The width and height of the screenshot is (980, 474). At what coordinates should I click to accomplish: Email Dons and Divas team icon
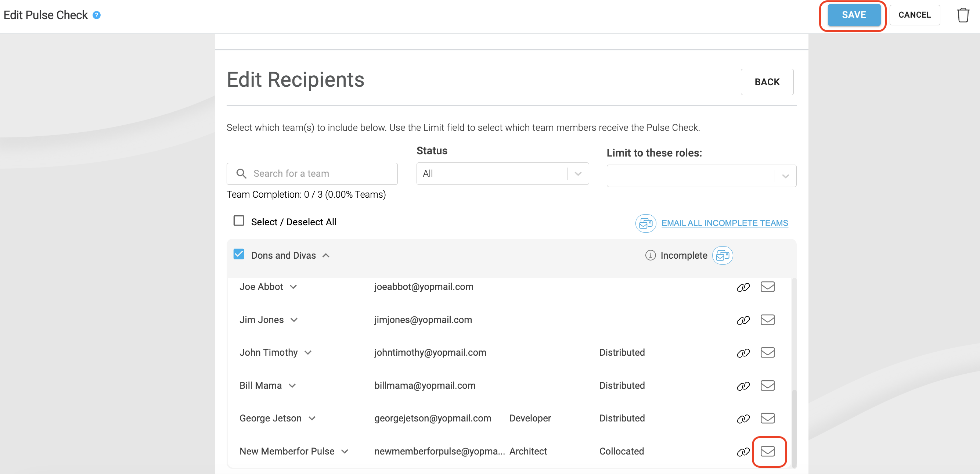(x=723, y=255)
